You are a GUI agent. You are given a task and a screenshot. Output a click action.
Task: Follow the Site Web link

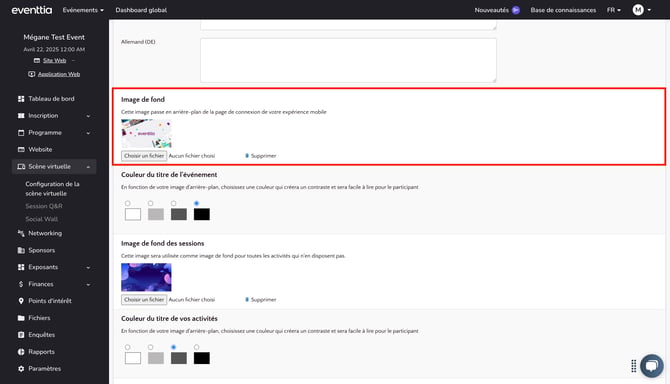click(x=54, y=61)
